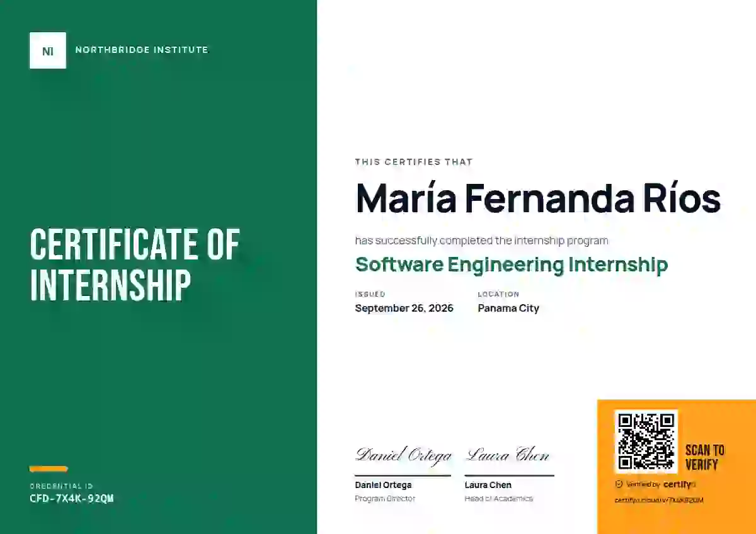Click the name 'María Fernanda Ríos'
The image size is (756, 534).
click(x=538, y=198)
